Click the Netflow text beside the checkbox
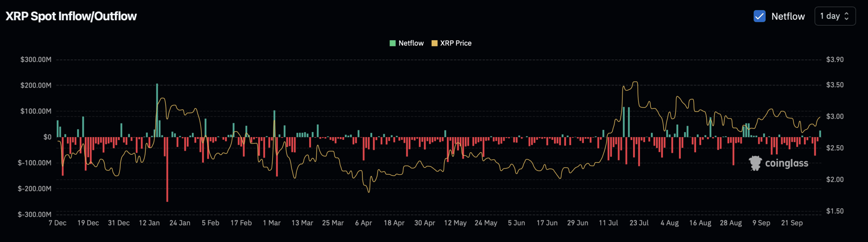 click(x=788, y=16)
